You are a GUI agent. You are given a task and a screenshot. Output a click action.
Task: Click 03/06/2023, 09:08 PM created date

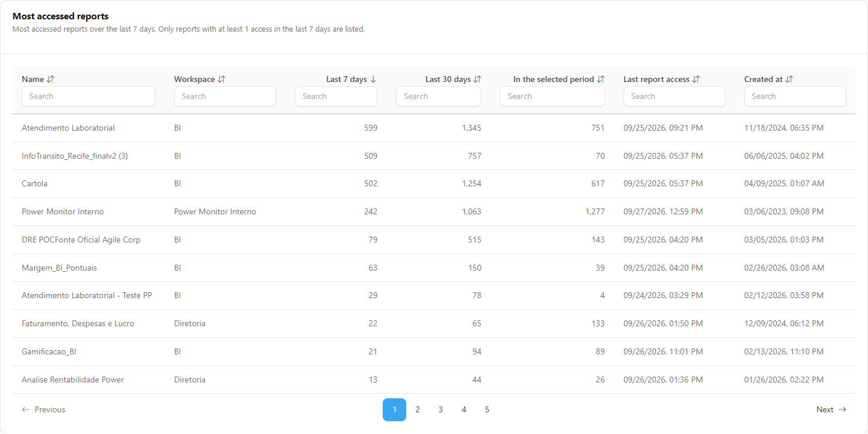[x=784, y=211]
